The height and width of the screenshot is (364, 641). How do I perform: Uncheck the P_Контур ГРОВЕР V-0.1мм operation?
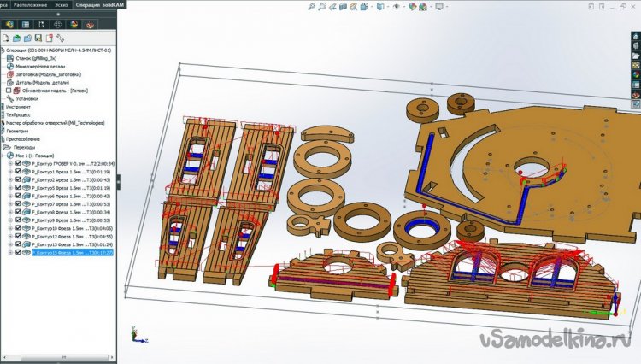pos(18,163)
